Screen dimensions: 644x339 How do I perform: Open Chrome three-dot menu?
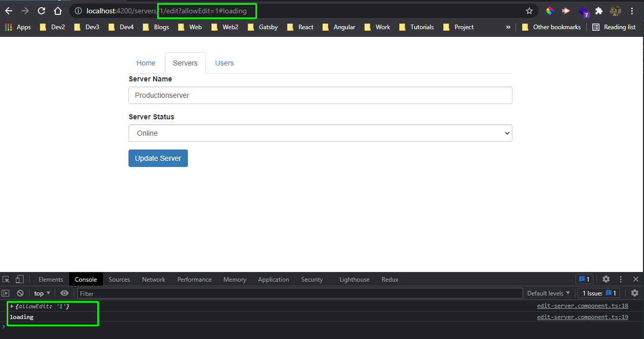click(x=632, y=11)
